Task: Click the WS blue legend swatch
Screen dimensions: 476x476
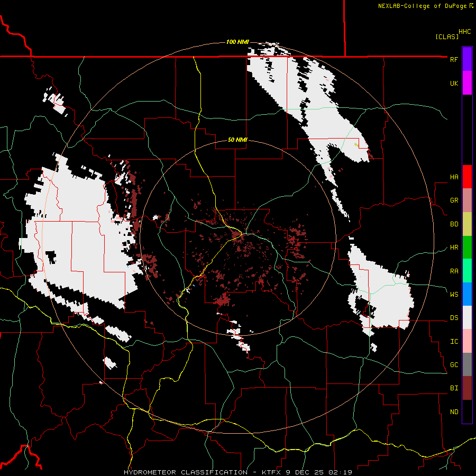Action: point(467,294)
